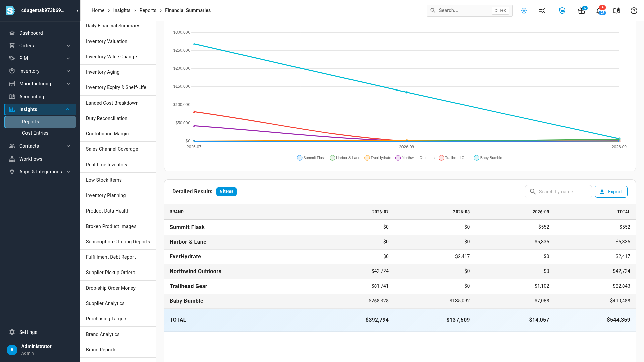Expand the Inventory sidebar menu

pyautogui.click(x=68, y=71)
